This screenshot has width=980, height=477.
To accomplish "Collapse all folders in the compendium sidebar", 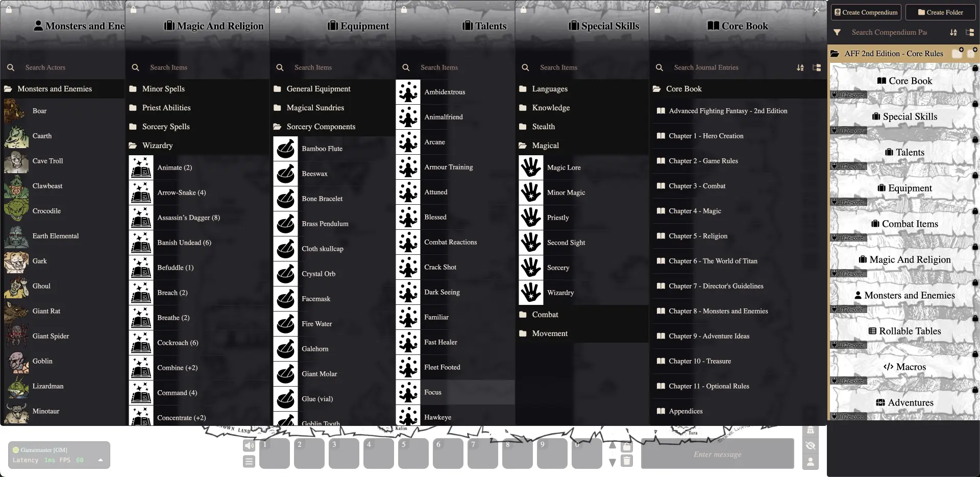I will click(x=970, y=32).
